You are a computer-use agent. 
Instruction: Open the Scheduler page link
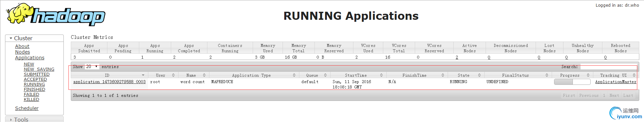pos(27,108)
